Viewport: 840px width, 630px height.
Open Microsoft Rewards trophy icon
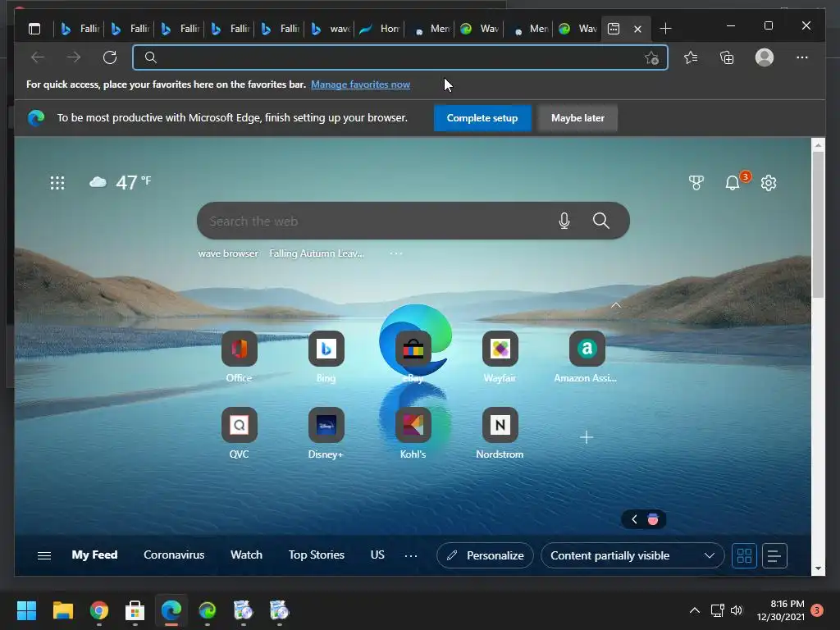(696, 183)
